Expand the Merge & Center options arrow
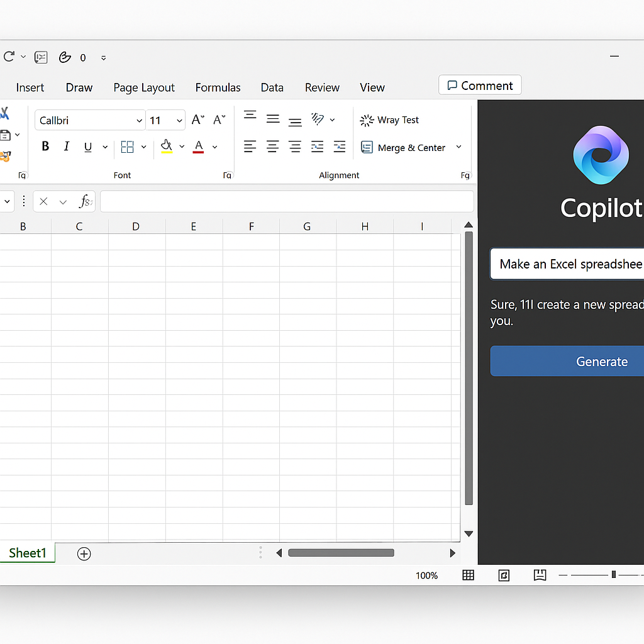Image resolution: width=644 pixels, height=644 pixels. pos(458,147)
